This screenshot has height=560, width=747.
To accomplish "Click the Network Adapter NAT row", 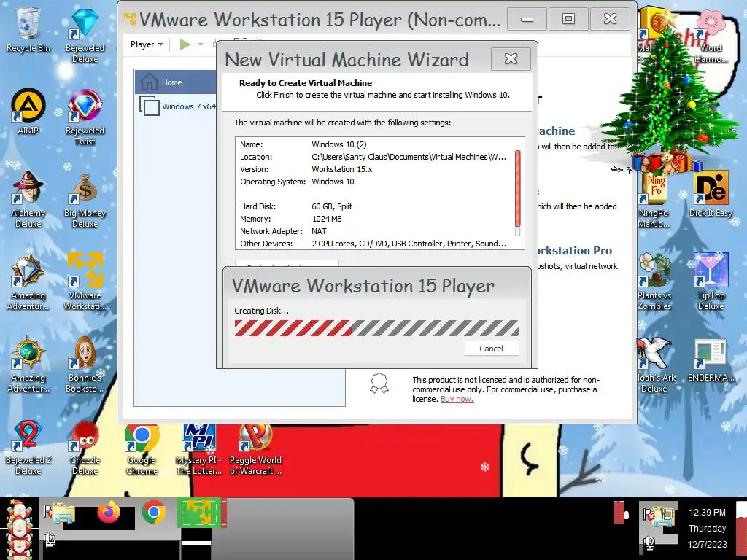I will click(x=373, y=231).
